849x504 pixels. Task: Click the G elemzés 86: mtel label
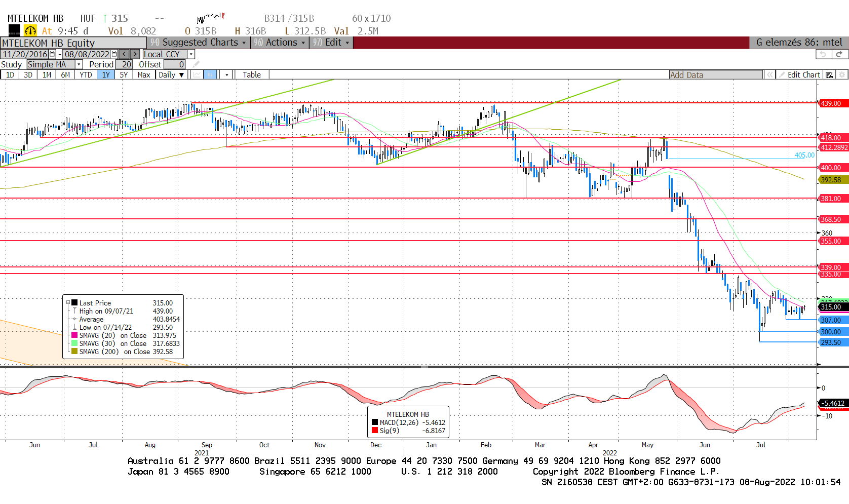coord(799,43)
